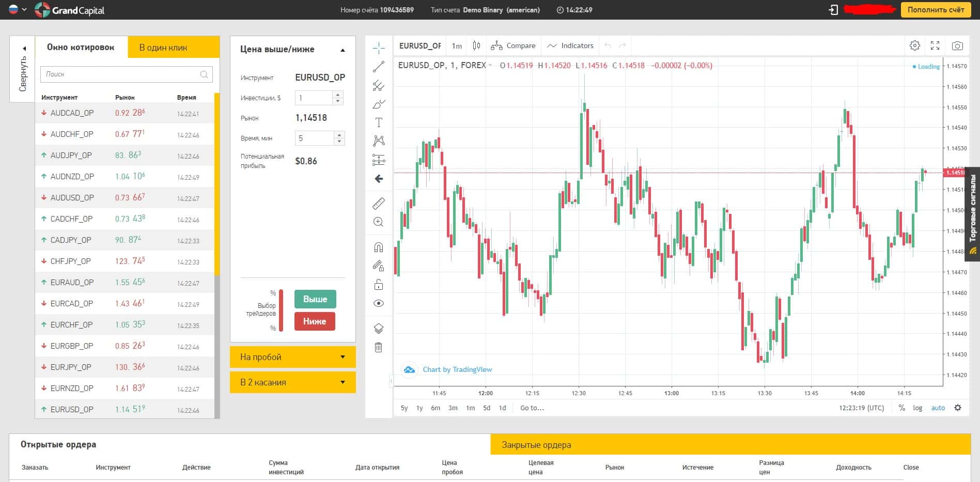This screenshot has width=980, height=482.
Task: Switch to В один клик tab
Action: pos(174,47)
